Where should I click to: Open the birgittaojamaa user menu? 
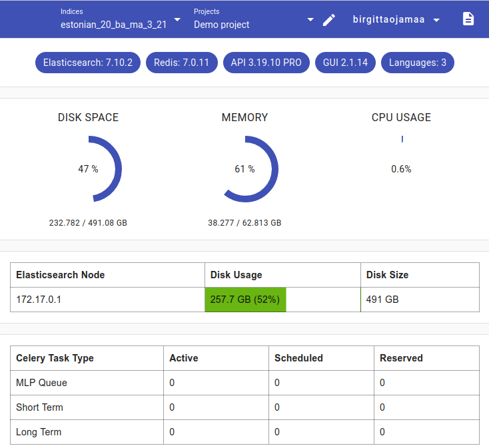[x=396, y=19]
